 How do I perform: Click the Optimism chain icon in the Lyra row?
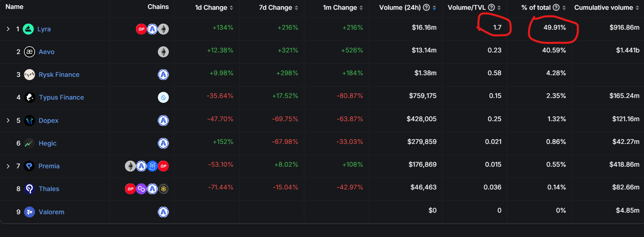[x=141, y=29]
